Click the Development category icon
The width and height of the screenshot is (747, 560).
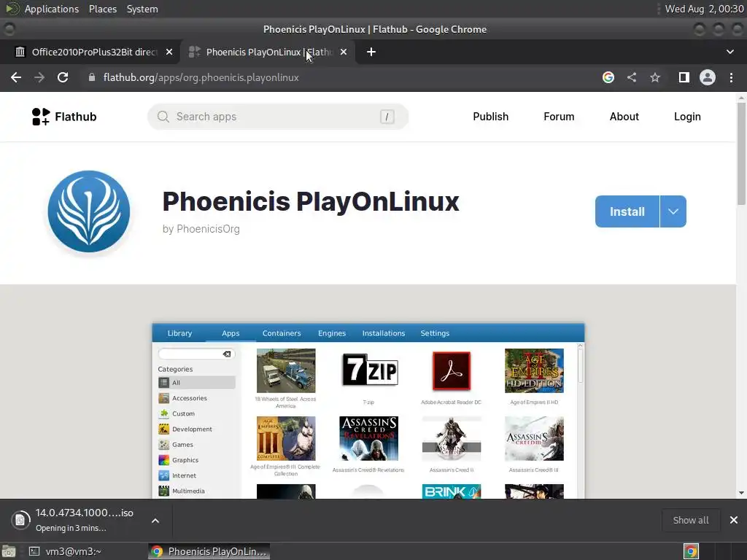(164, 429)
